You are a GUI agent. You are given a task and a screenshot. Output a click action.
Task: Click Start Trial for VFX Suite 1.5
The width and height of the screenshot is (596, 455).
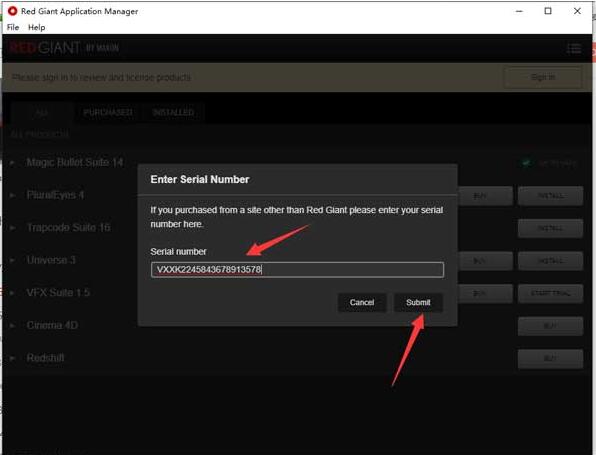click(550, 293)
